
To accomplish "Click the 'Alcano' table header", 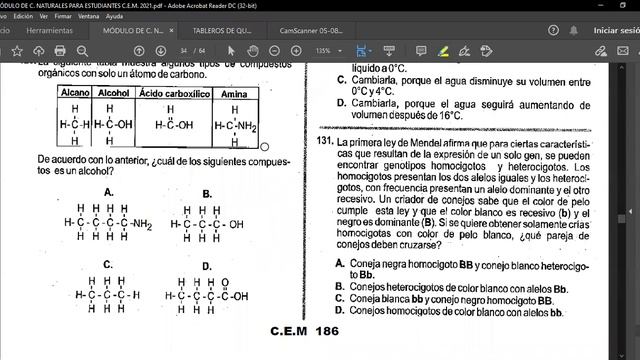I will [75, 93].
